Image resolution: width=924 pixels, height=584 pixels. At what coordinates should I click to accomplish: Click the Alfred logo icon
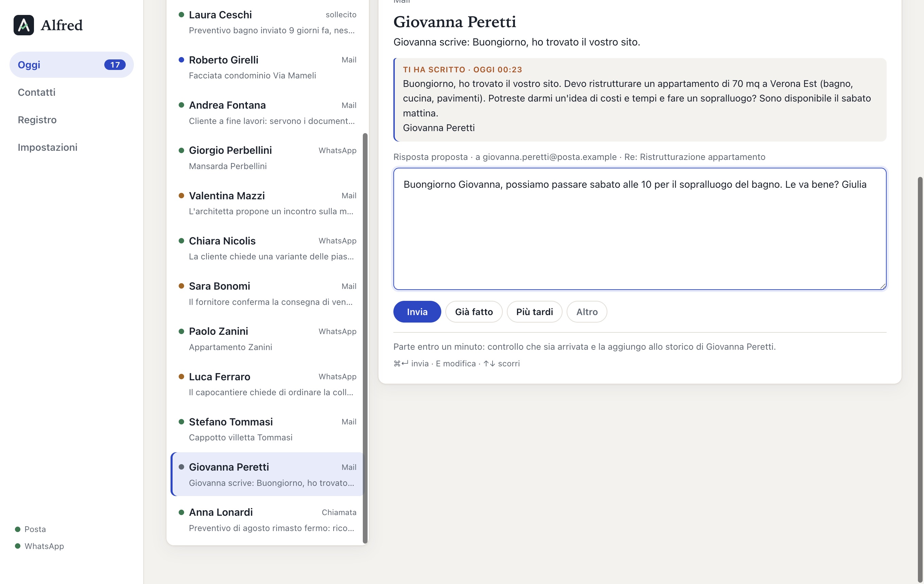click(x=24, y=25)
